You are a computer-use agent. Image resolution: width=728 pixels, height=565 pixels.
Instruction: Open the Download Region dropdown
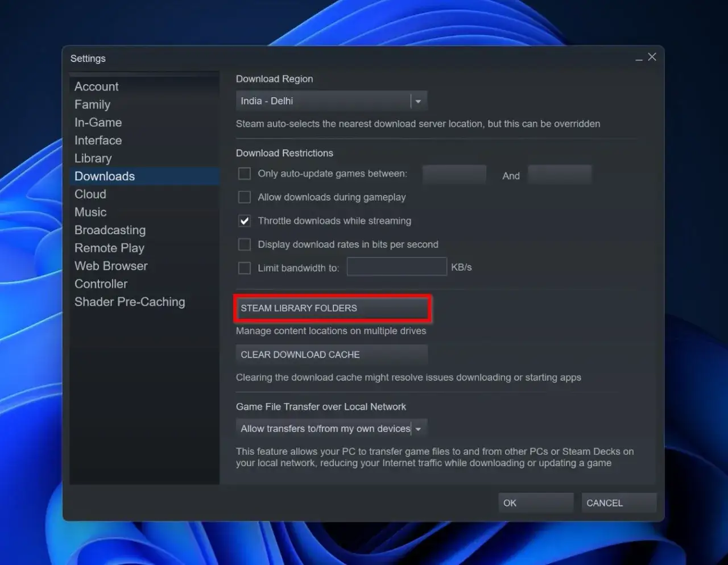(332, 101)
